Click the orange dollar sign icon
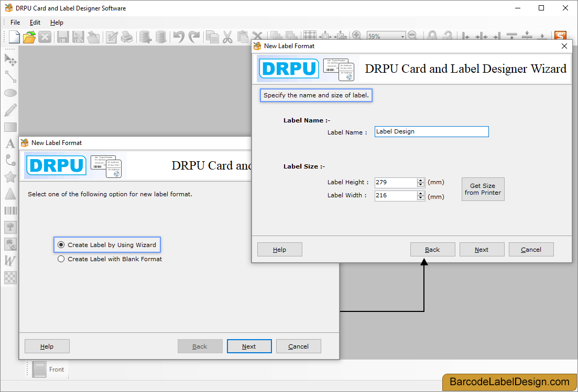Image resolution: width=578 pixels, height=392 pixels. pyautogui.click(x=560, y=36)
